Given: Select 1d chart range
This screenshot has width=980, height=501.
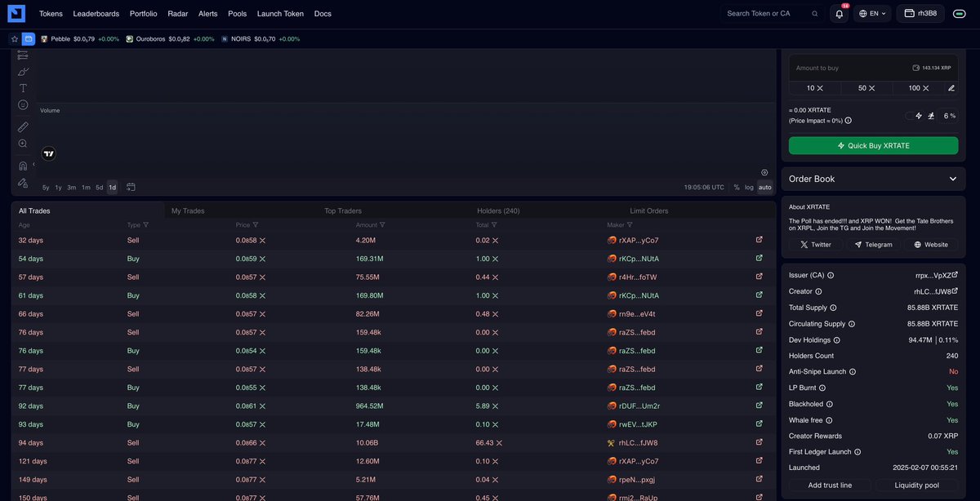Looking at the screenshot, I should click(113, 187).
